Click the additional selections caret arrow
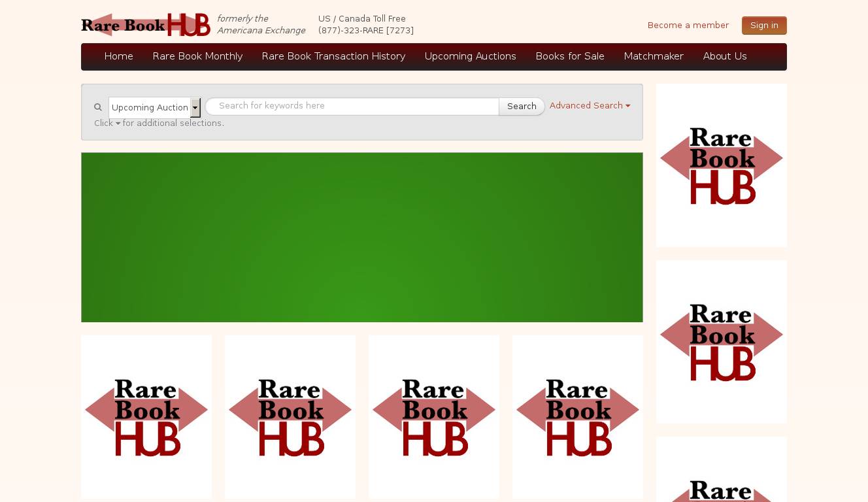Screen dimensions: 868x502 [x=118, y=124]
